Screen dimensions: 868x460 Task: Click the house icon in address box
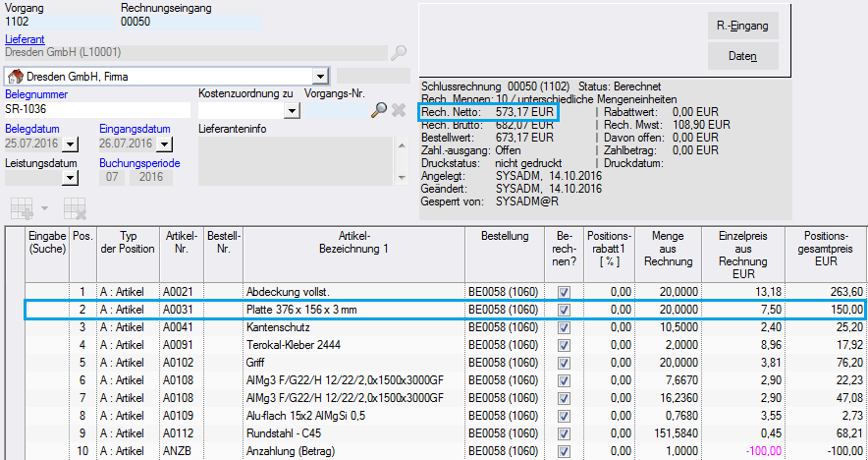[15, 76]
